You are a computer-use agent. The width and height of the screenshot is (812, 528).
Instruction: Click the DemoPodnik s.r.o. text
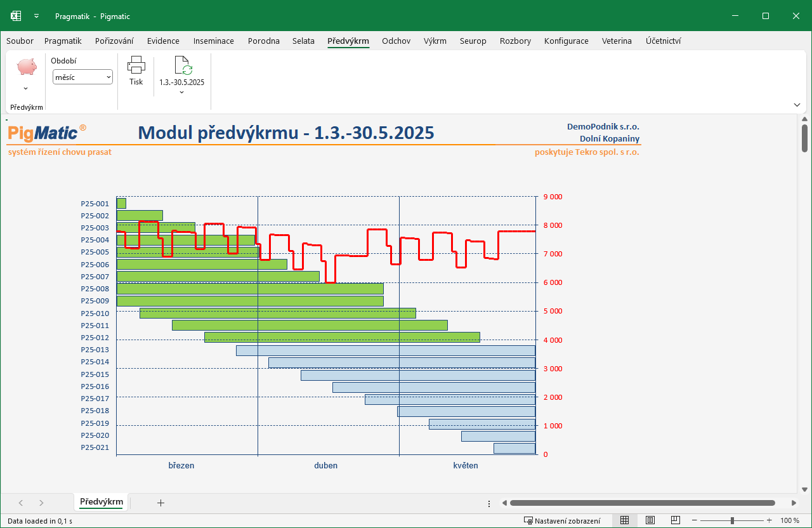tap(603, 126)
